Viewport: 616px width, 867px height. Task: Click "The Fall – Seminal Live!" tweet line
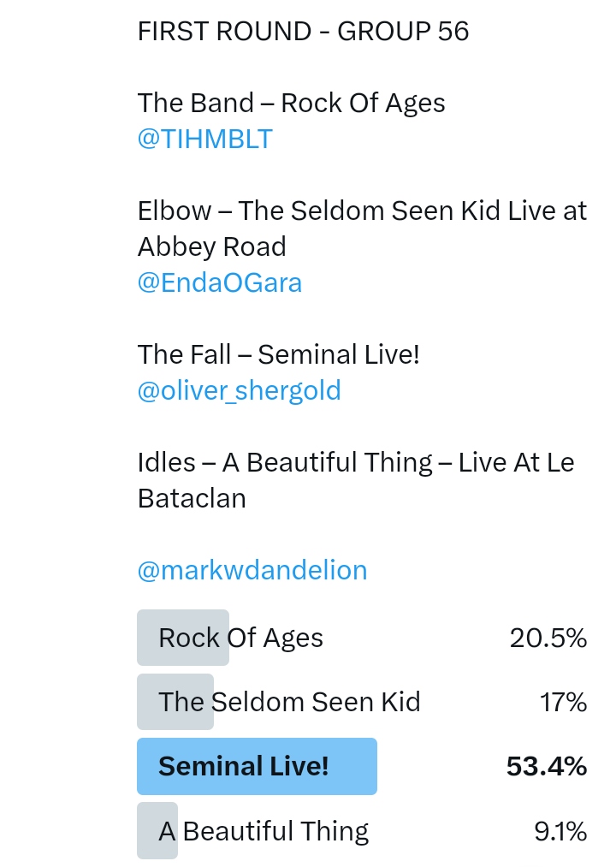278,354
